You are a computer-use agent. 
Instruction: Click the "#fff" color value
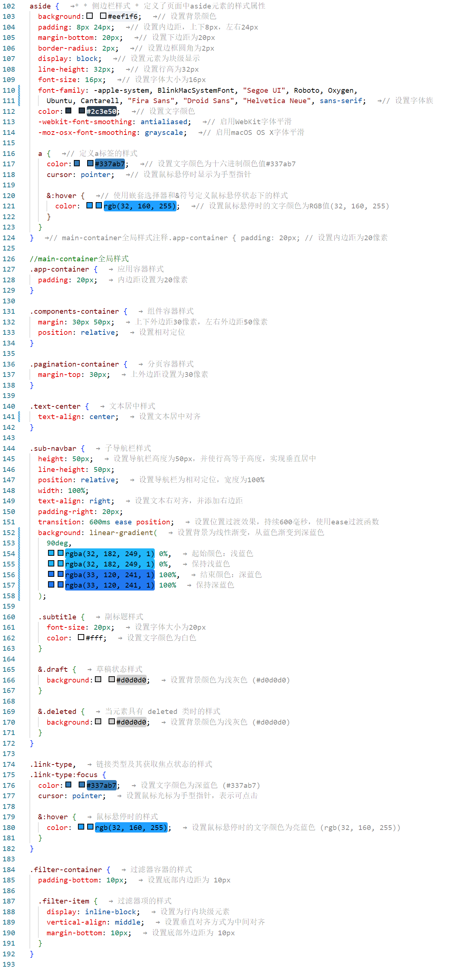94,637
